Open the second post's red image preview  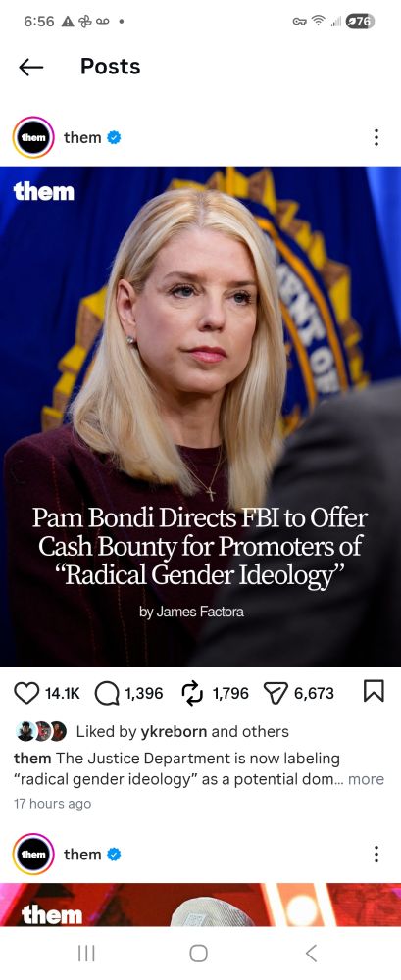coord(200,905)
